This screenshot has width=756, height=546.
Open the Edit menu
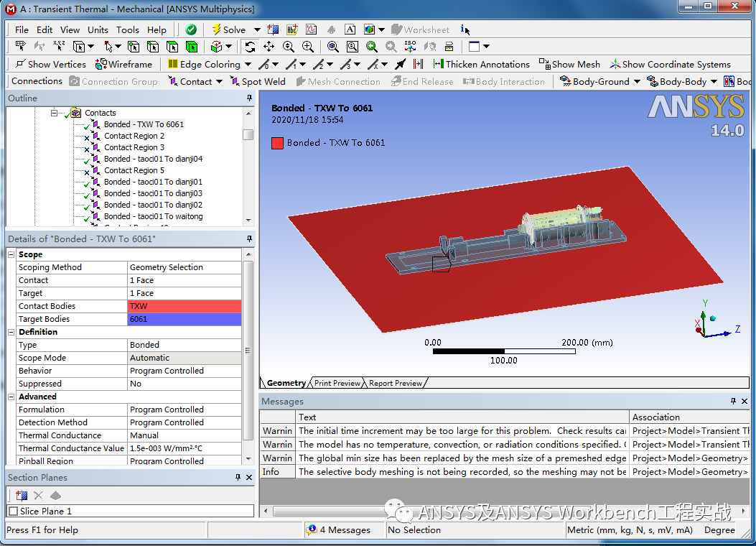coord(45,30)
